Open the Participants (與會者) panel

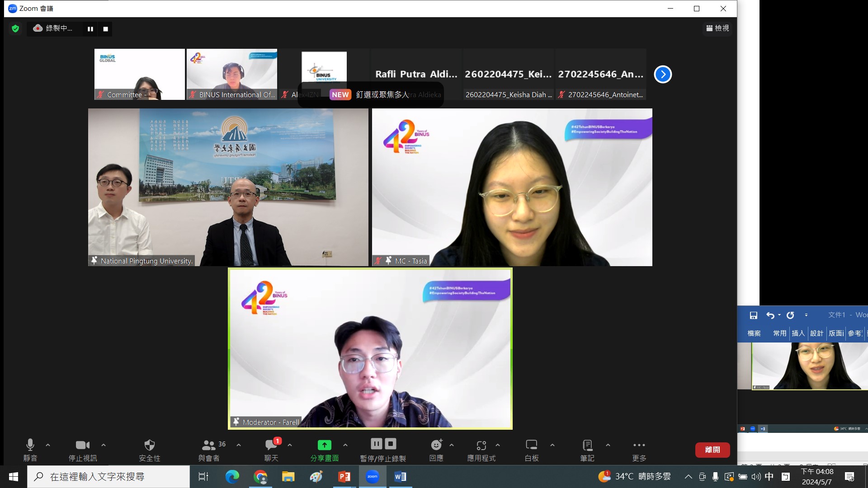tap(209, 445)
